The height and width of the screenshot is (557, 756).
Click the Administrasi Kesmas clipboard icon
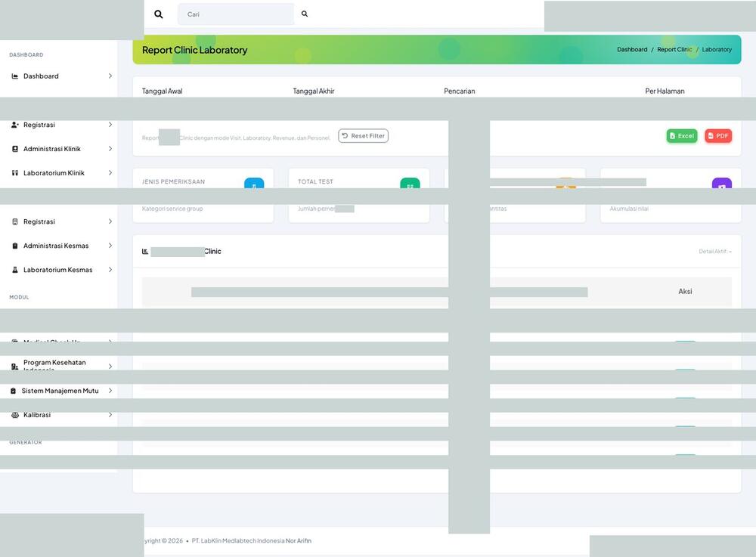click(x=15, y=246)
